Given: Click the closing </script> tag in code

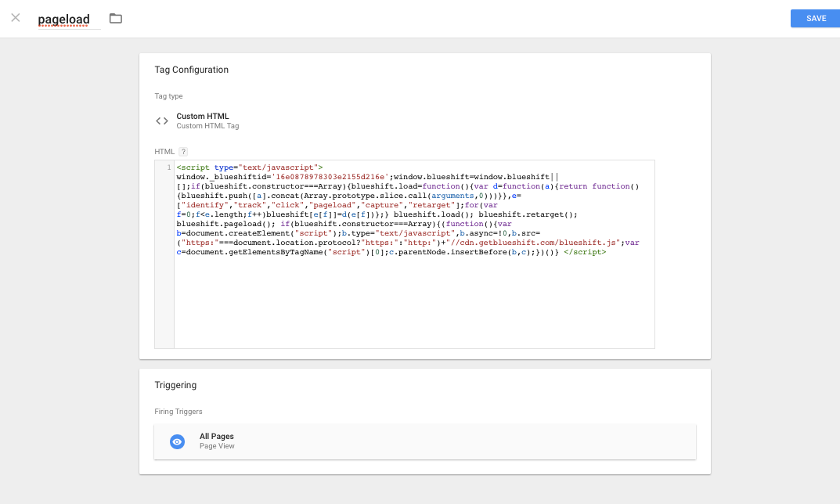Looking at the screenshot, I should 585,252.
